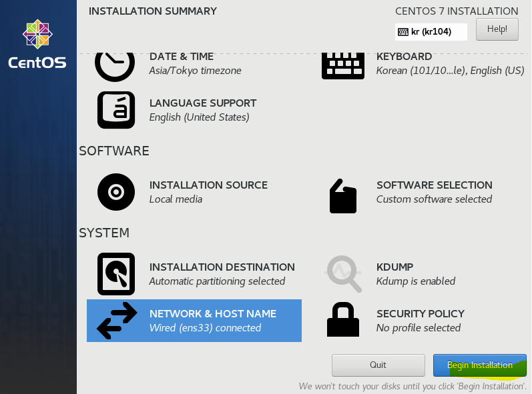Click 'Local media' status text
Screen dimensions: 532x394
pyautogui.click(x=176, y=199)
